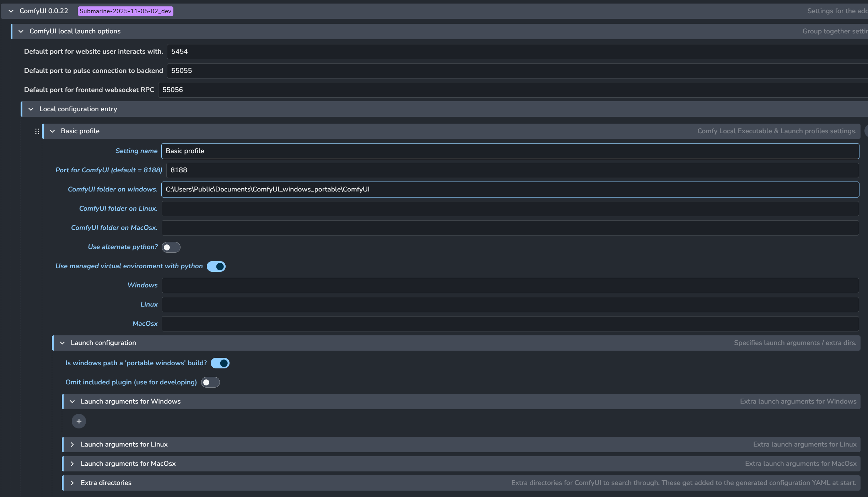Collapse the ComfyUI 0.0.22 section

coord(11,11)
